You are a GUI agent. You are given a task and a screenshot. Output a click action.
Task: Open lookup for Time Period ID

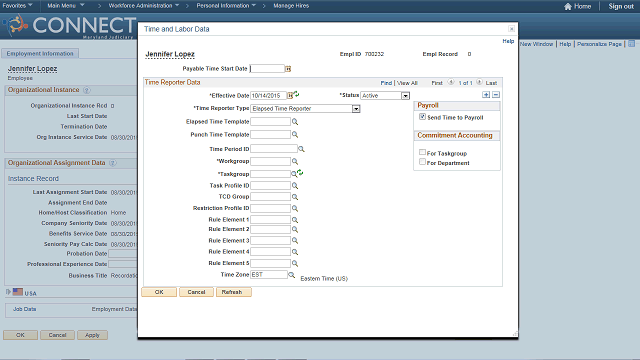[x=301, y=149]
